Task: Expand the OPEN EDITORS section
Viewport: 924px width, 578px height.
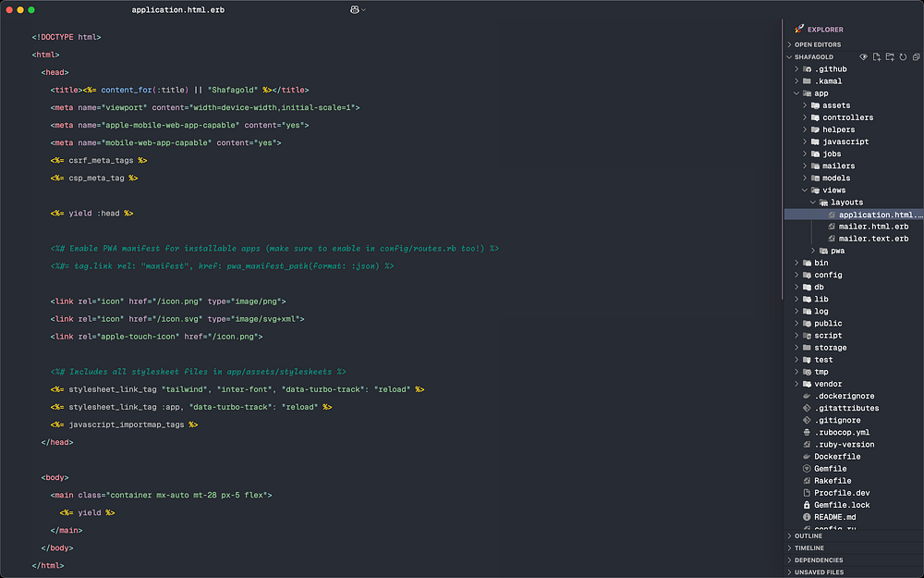Action: point(790,44)
